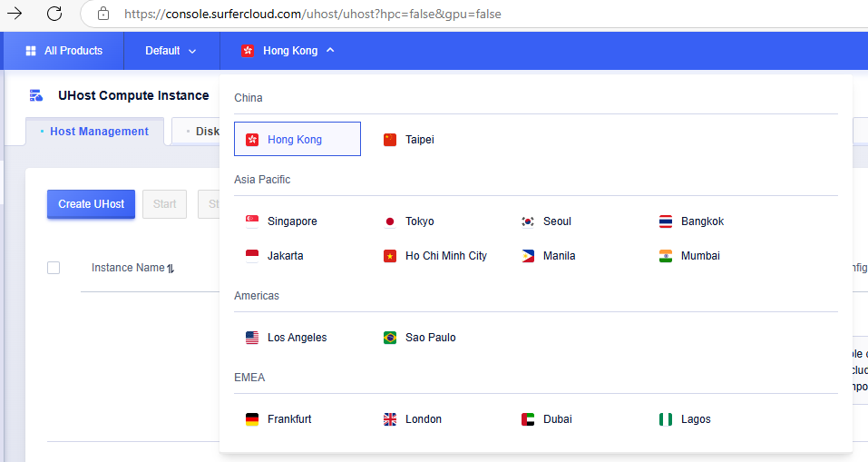
Task: Click the UHost Compute Instance icon
Action: (36, 95)
